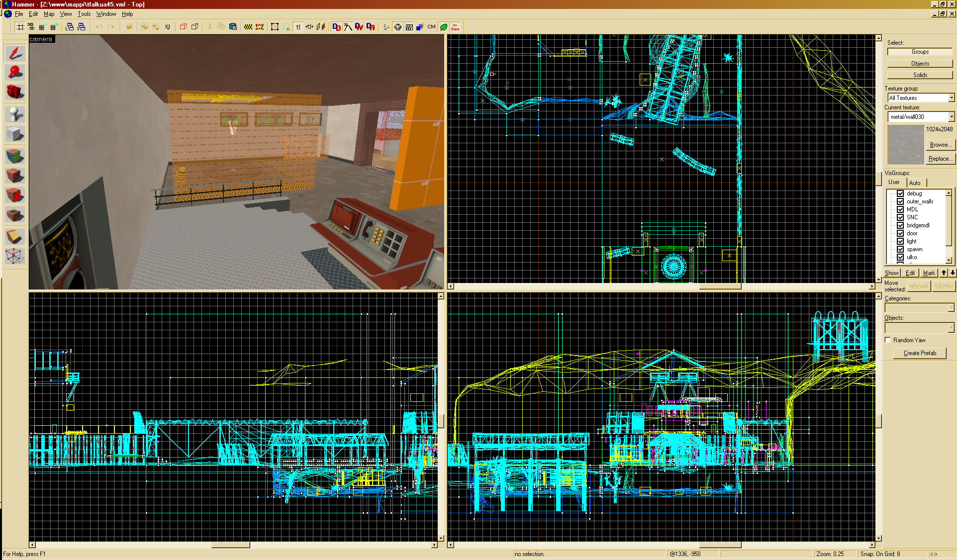Toggle the 2D grid button
Image resolution: width=957 pixels, height=560 pixels.
pyautogui.click(x=20, y=27)
